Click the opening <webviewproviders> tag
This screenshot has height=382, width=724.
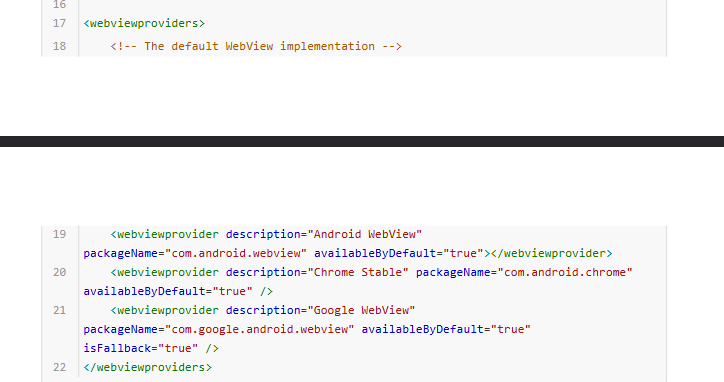tap(144, 23)
